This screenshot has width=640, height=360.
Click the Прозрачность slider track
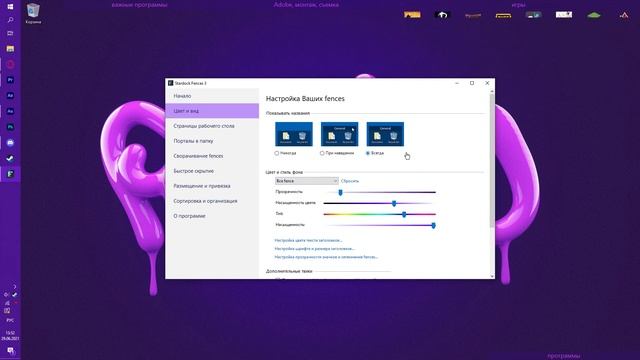(x=380, y=192)
